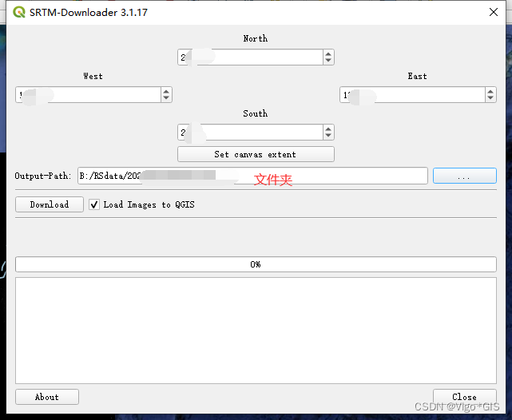512x420 pixels.
Task: Increase the West value with up arrow
Action: [166, 91]
